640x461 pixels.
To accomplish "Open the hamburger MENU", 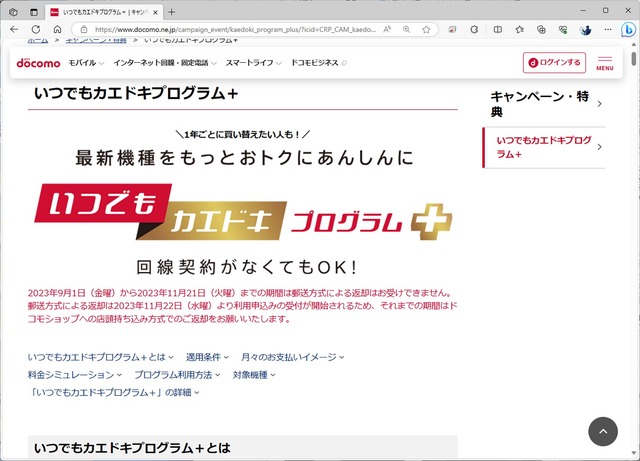I will pyautogui.click(x=604, y=63).
